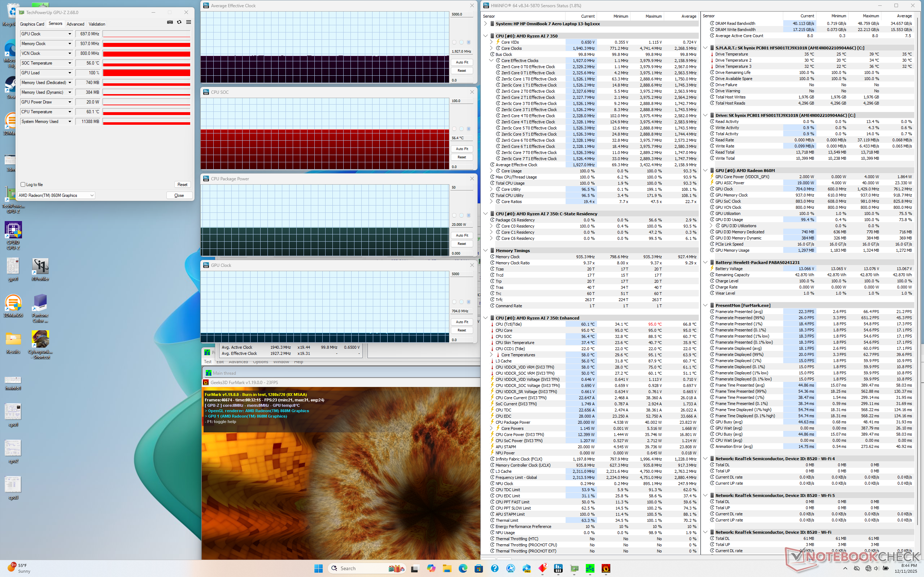Screen dimensions: 924x577
Task: Click the Microsoft Edge taskbar icon
Action: point(463,568)
